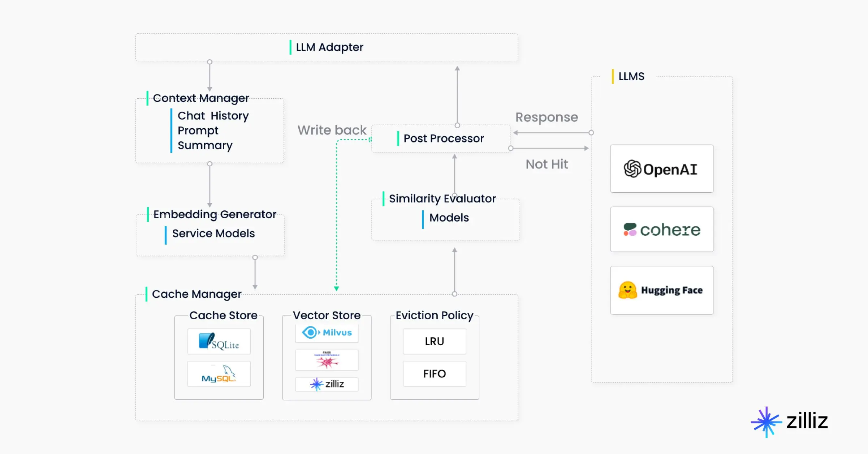Click the large zilliz brand logo
The height and width of the screenshot is (454, 868).
point(789,421)
